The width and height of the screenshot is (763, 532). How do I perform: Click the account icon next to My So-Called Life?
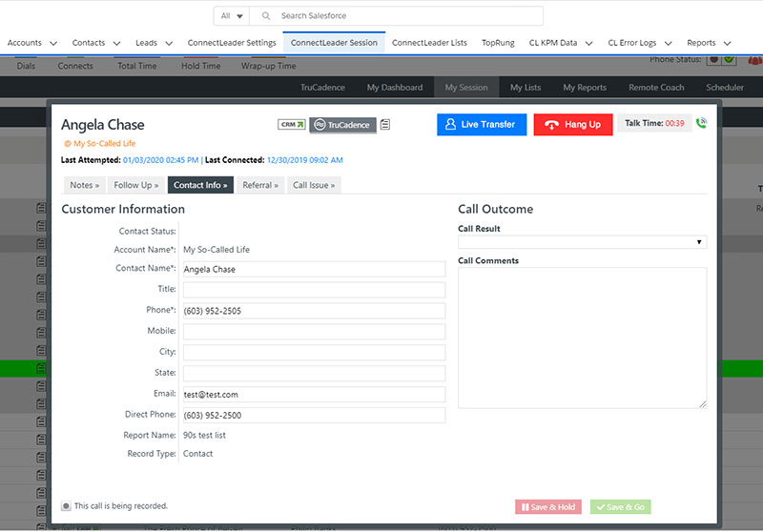(67, 143)
